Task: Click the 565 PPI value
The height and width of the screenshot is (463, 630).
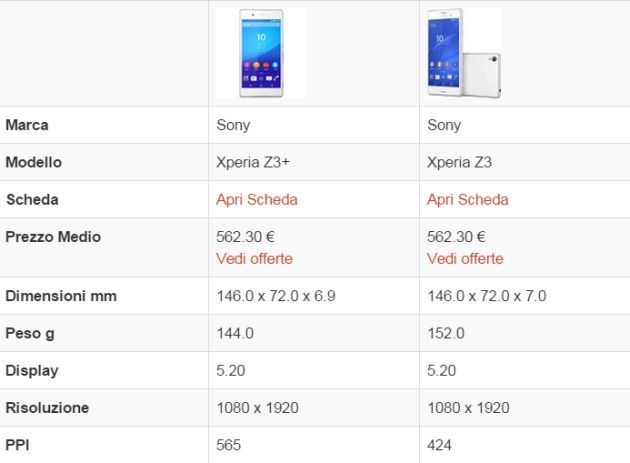Action: (229, 444)
